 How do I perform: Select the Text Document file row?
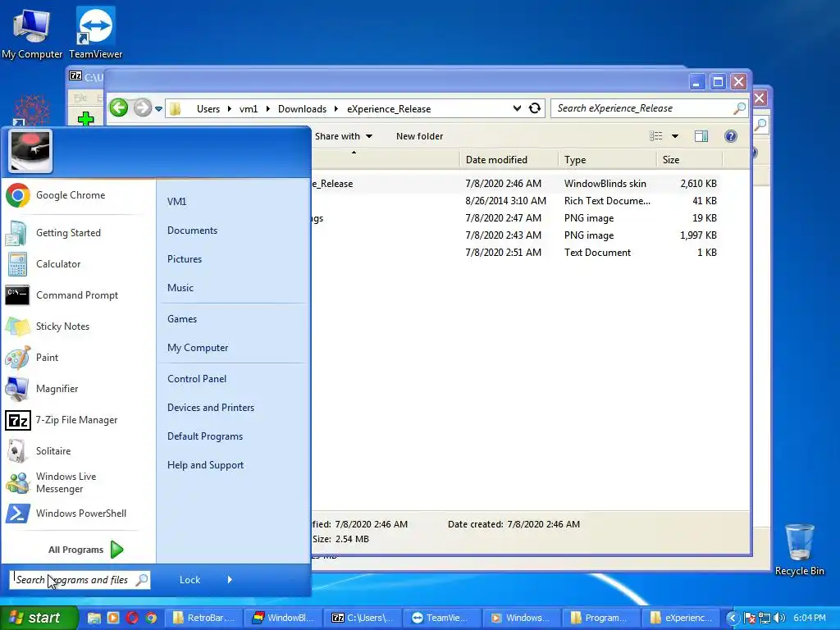point(514,253)
